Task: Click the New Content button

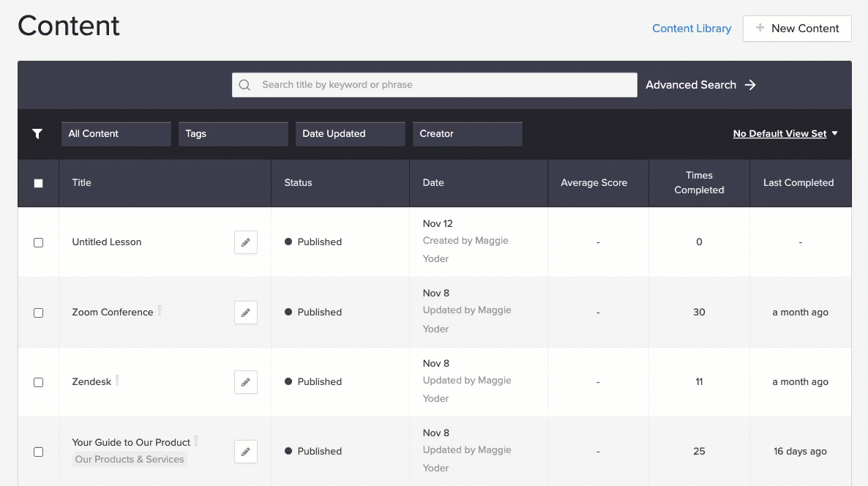Action: pyautogui.click(x=797, y=29)
